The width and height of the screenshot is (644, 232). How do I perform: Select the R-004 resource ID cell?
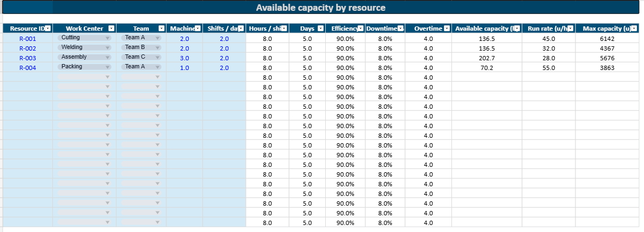28,68
